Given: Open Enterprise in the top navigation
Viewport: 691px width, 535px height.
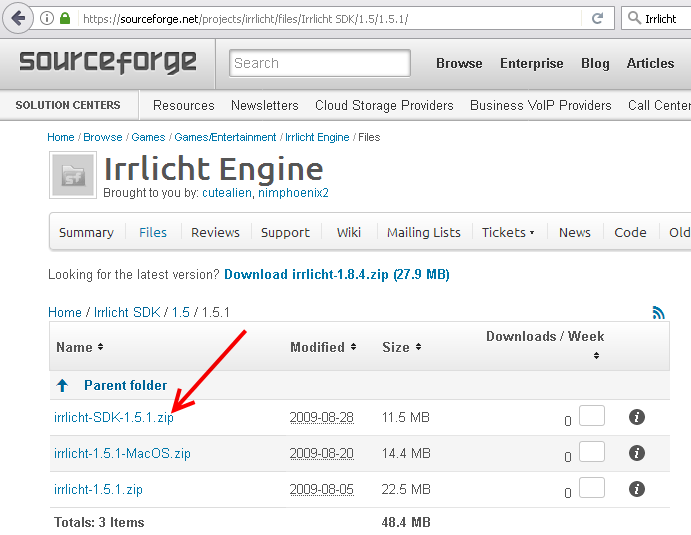Looking at the screenshot, I should [x=531, y=63].
